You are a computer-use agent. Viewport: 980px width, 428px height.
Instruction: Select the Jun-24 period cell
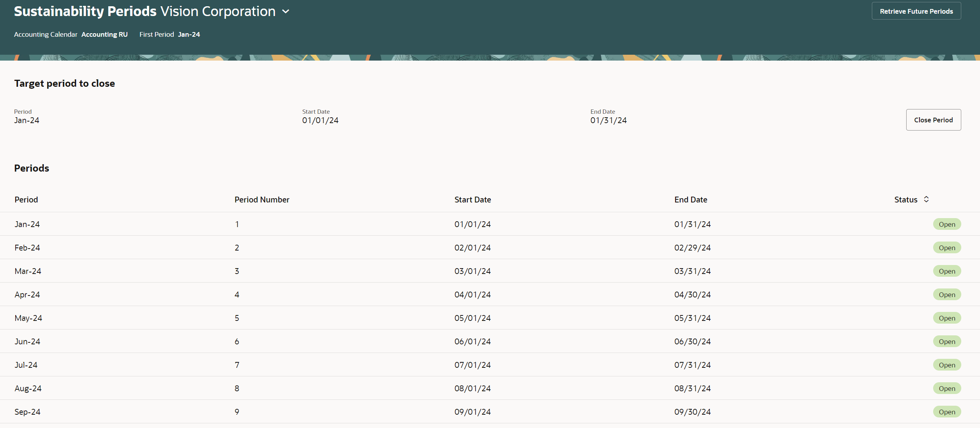[x=27, y=342]
